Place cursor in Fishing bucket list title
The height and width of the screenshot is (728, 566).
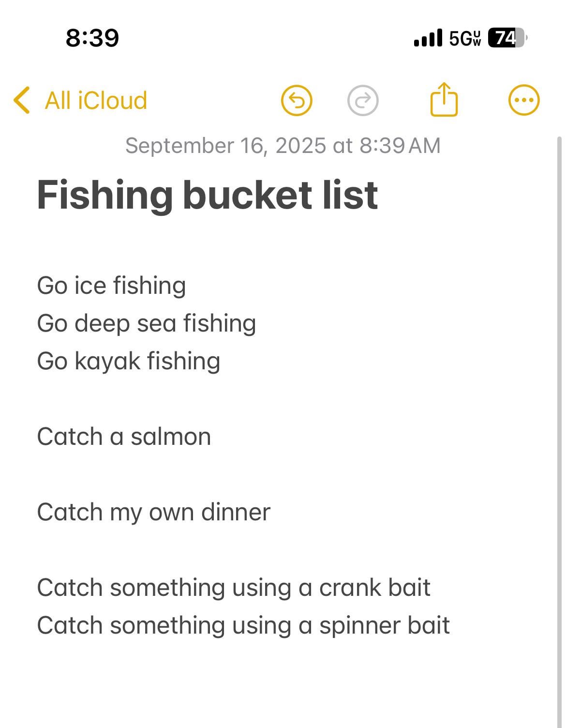207,195
